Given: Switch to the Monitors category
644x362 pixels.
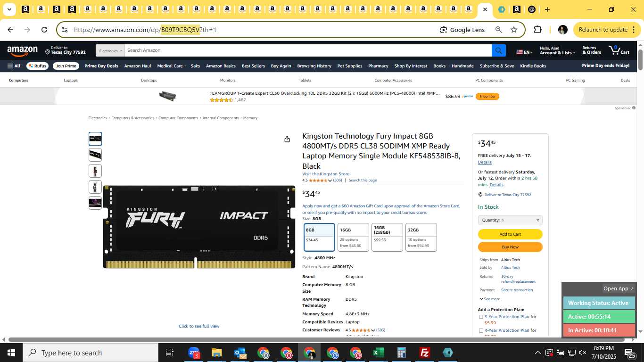Looking at the screenshot, I should [x=228, y=80].
